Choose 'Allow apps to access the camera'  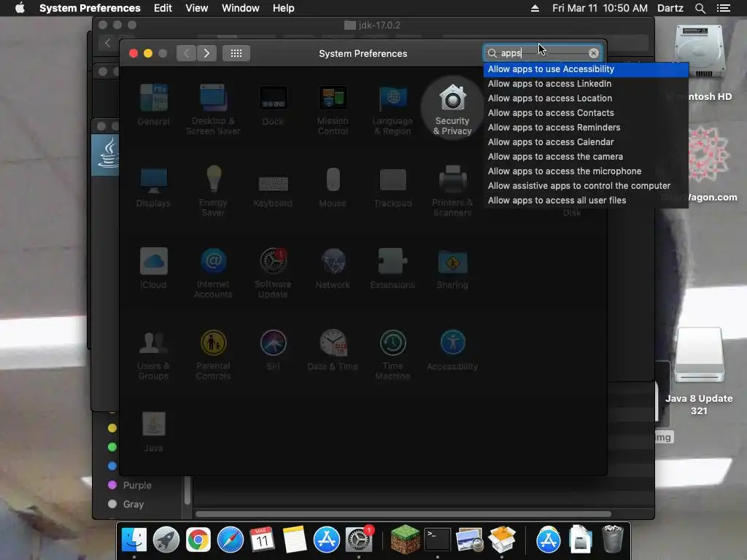tap(586, 157)
